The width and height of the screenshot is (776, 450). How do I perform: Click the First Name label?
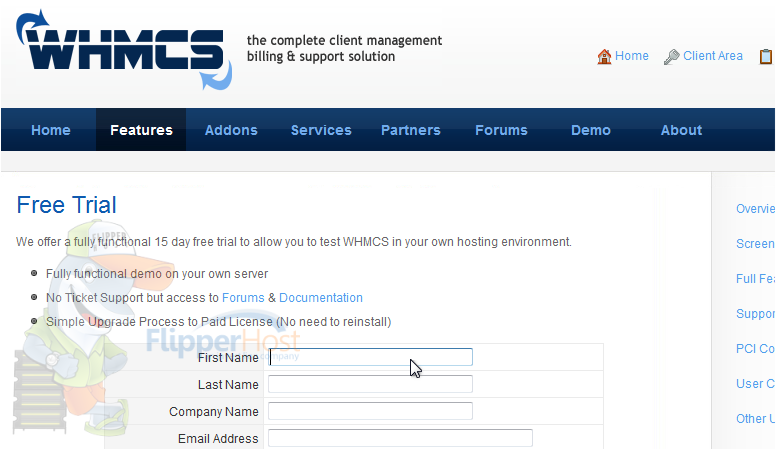[x=228, y=358]
